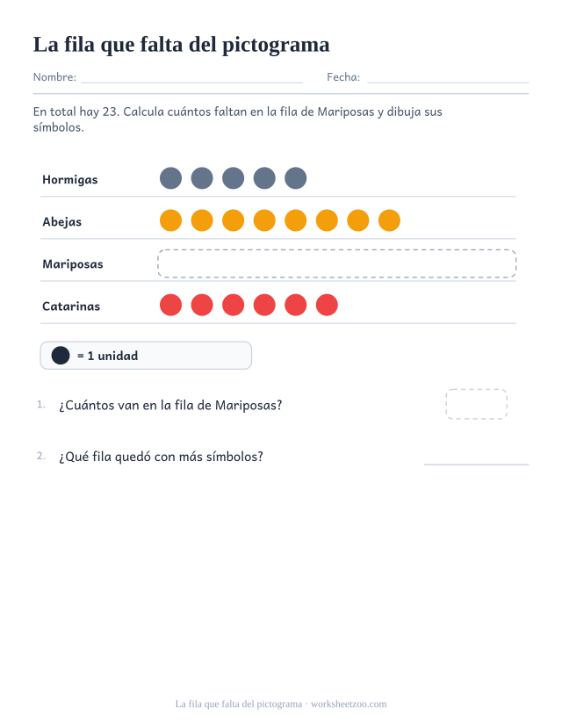This screenshot has width=562, height=728.
Task: Select the fourth orange circle in Abejas row
Action: coord(264,220)
